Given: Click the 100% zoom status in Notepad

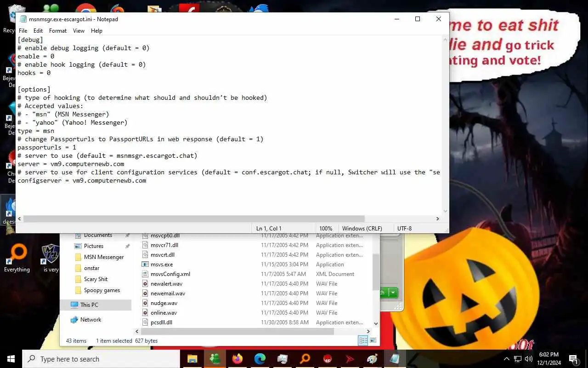Looking at the screenshot, I should pos(326,229).
